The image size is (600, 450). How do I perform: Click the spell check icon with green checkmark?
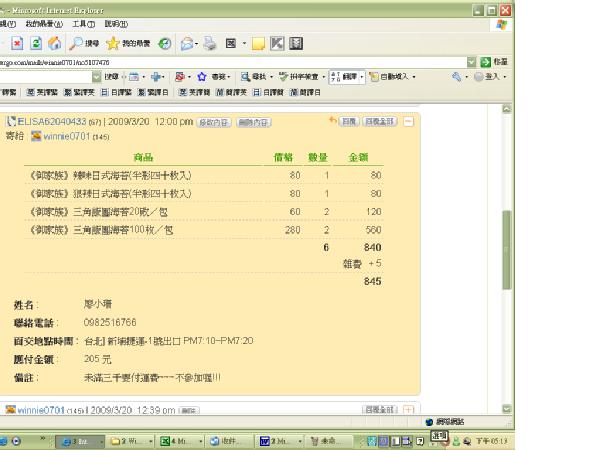click(x=283, y=77)
